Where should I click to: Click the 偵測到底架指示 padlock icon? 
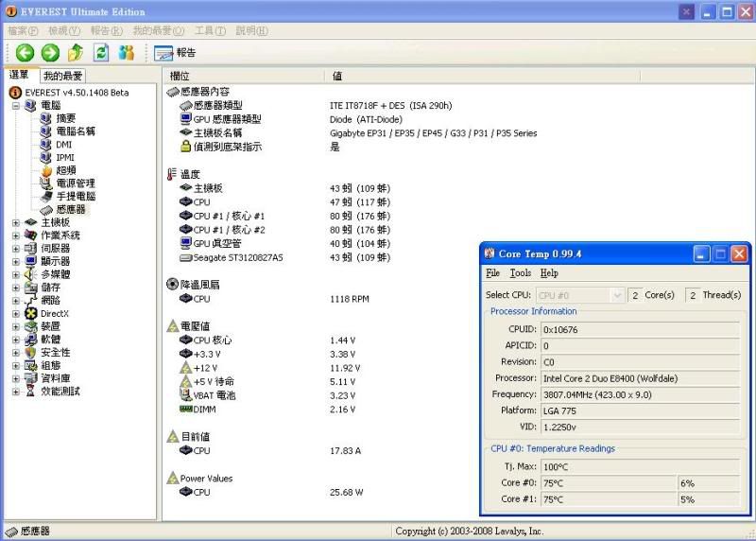click(x=185, y=147)
